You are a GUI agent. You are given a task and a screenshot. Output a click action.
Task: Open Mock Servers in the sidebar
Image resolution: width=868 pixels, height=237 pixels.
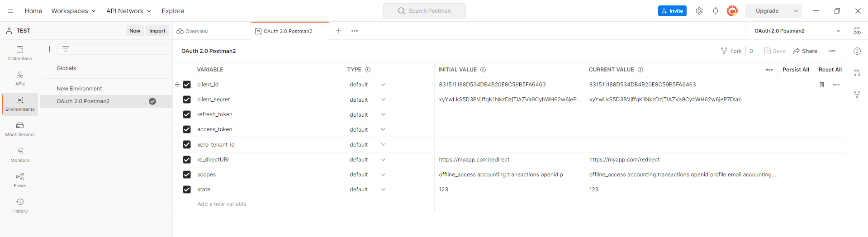pyautogui.click(x=20, y=129)
